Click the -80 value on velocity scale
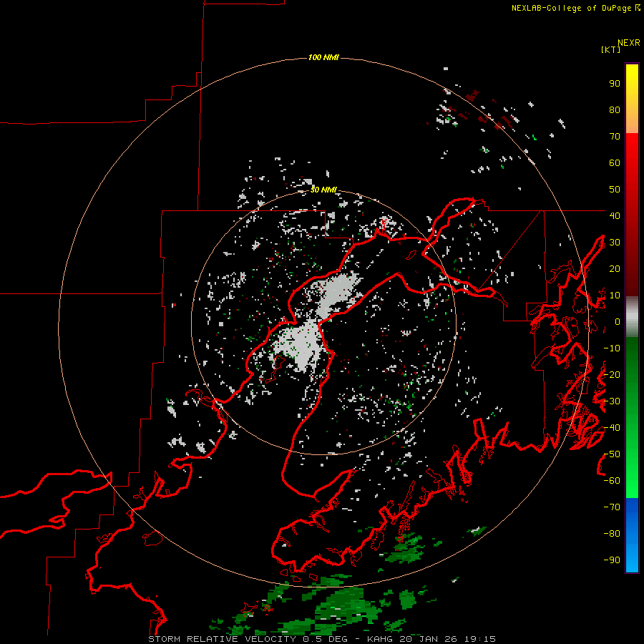 [x=612, y=534]
